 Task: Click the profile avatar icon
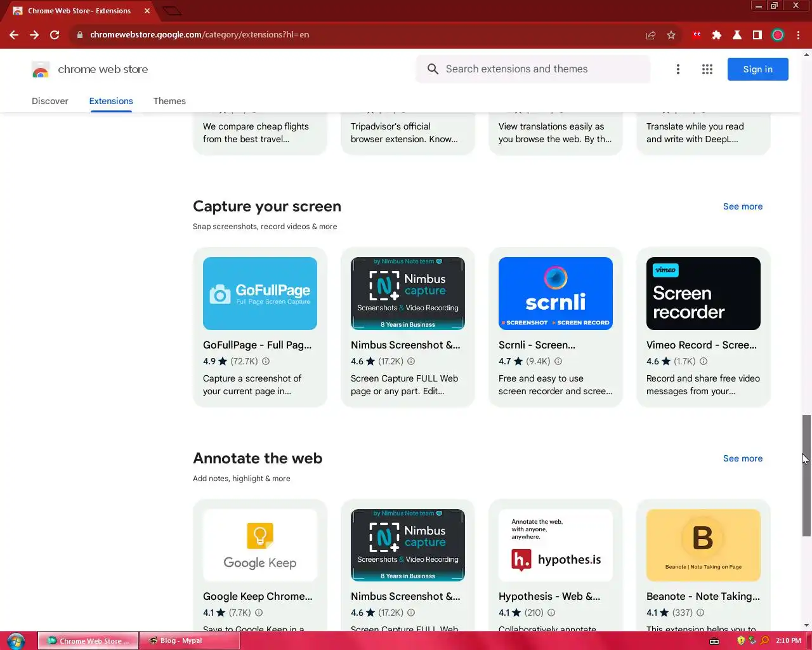point(778,35)
